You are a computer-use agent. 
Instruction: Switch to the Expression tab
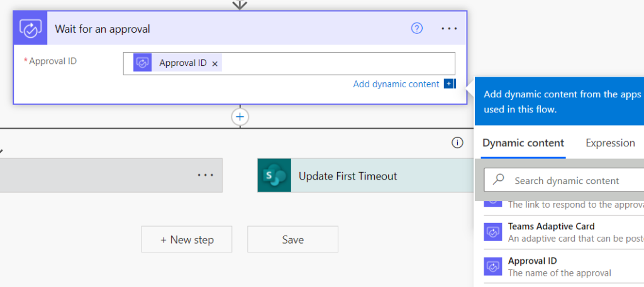pyautogui.click(x=610, y=143)
